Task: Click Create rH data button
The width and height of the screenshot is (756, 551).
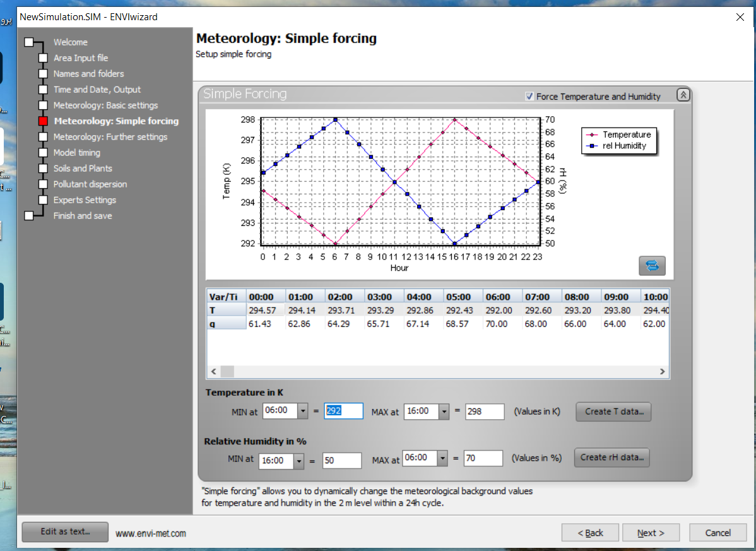Action: (612, 458)
